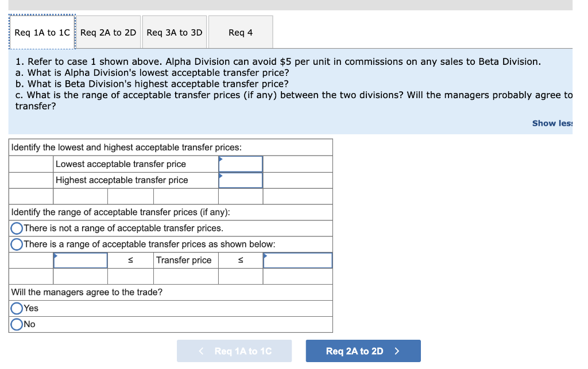Screen dimensions: 588x369
Task: Select "There is not a range of acceptable transfer prices"
Action: (17, 228)
